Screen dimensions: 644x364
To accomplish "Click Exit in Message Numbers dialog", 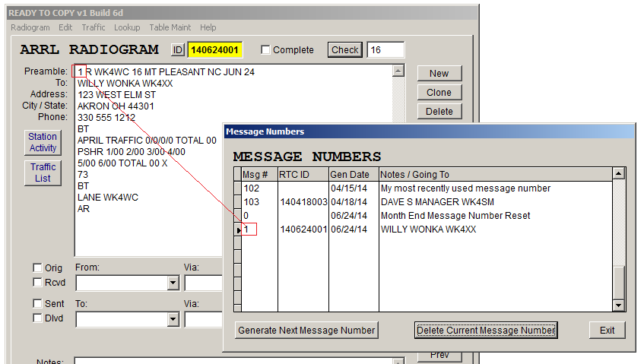I will 607,331.
